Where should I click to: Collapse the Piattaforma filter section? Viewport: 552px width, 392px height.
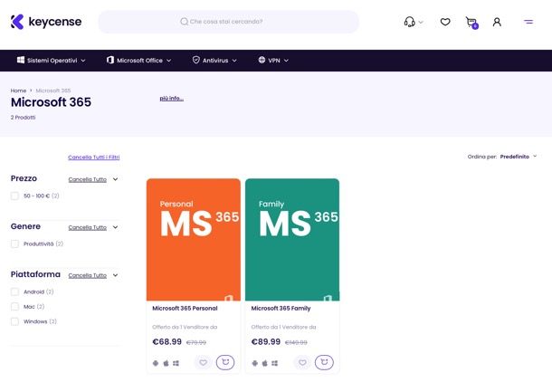point(116,275)
